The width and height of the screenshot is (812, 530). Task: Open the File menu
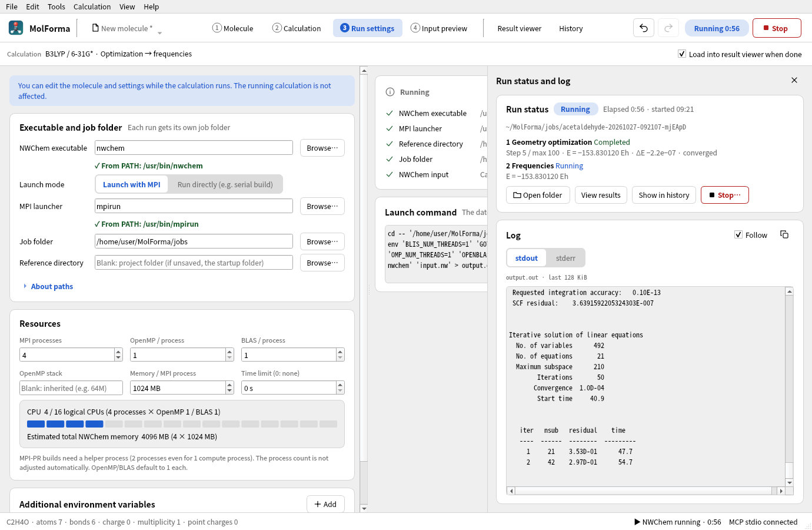click(x=12, y=6)
